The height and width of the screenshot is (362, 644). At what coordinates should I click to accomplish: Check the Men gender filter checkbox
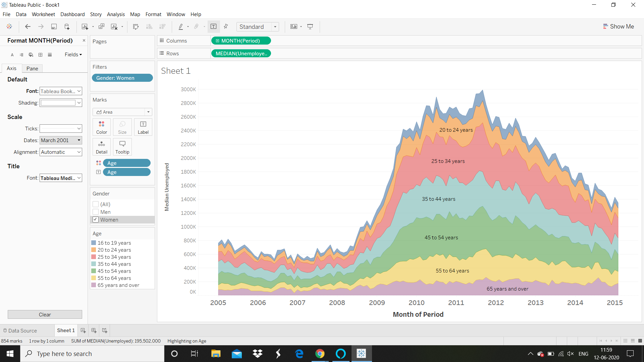96,212
